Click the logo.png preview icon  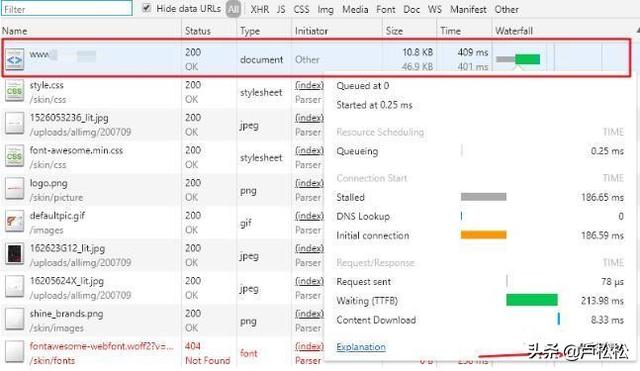click(x=14, y=189)
